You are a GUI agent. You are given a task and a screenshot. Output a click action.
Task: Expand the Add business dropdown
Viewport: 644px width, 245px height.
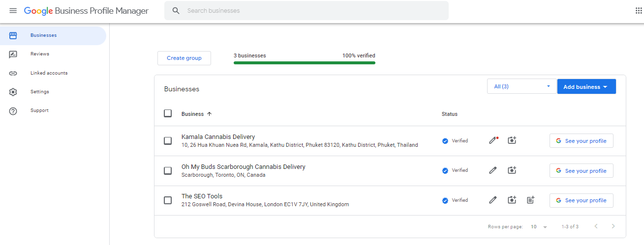(586, 87)
